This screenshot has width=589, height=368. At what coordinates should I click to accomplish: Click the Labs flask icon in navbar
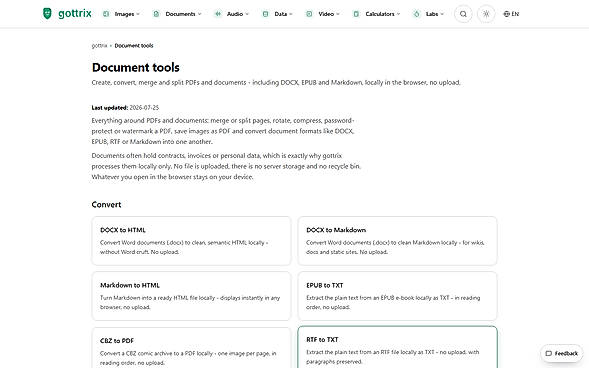click(x=417, y=14)
